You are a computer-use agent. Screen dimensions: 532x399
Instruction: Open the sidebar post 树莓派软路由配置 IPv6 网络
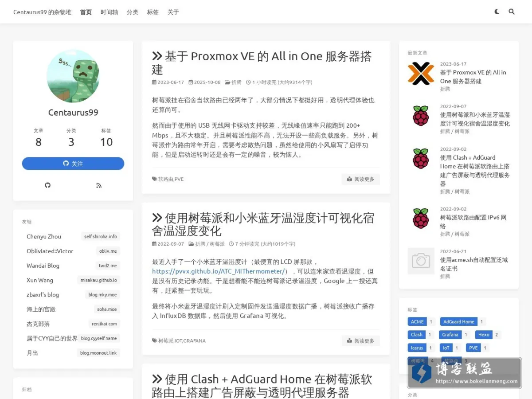tap(473, 222)
